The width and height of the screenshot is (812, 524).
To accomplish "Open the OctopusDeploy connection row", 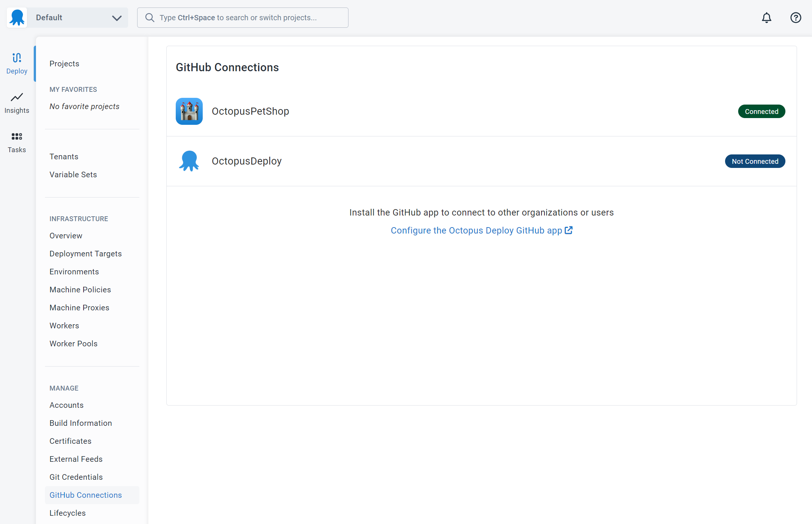I will 482,161.
